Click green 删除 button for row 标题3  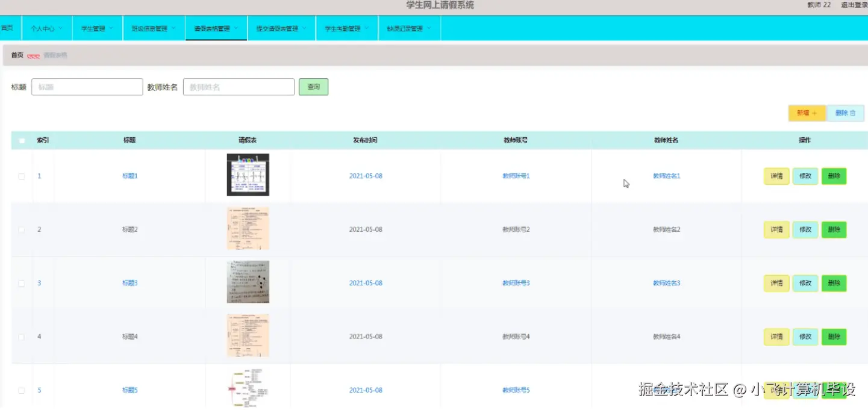pos(834,284)
